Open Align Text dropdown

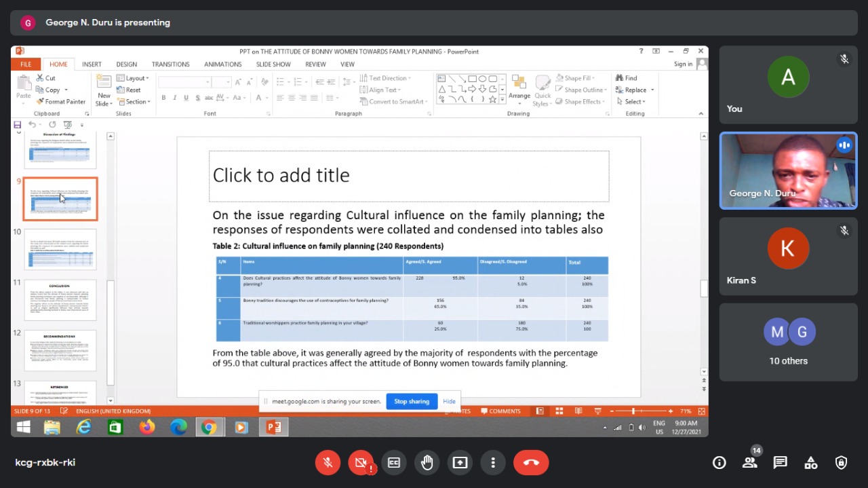tap(380, 90)
